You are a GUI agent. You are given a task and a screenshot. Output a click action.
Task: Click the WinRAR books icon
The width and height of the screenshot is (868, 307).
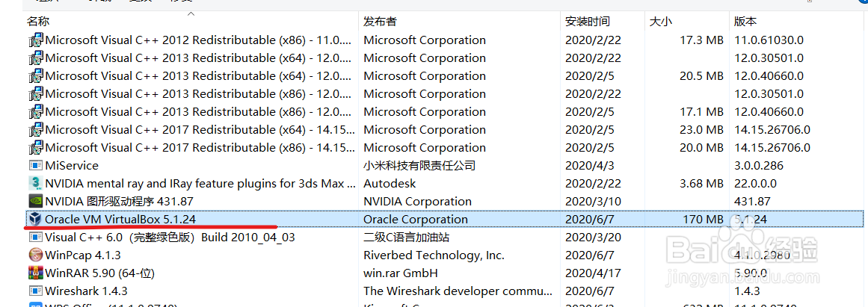tap(35, 273)
